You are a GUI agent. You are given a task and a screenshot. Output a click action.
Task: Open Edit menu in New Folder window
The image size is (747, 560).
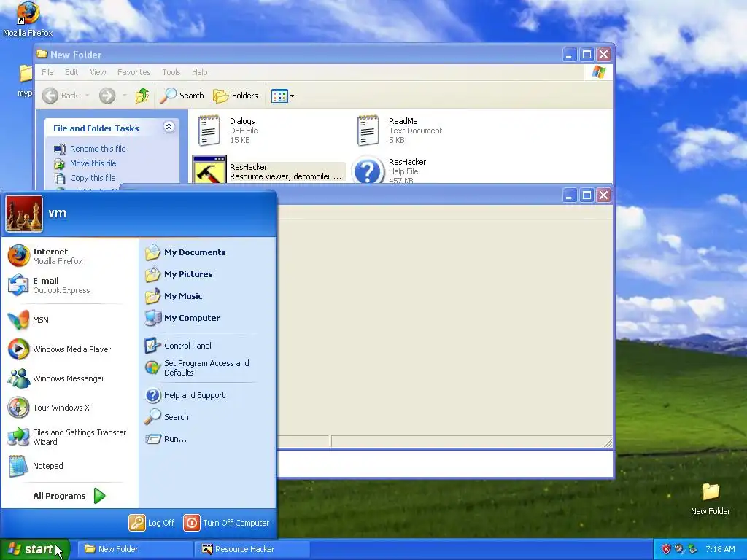pyautogui.click(x=71, y=72)
